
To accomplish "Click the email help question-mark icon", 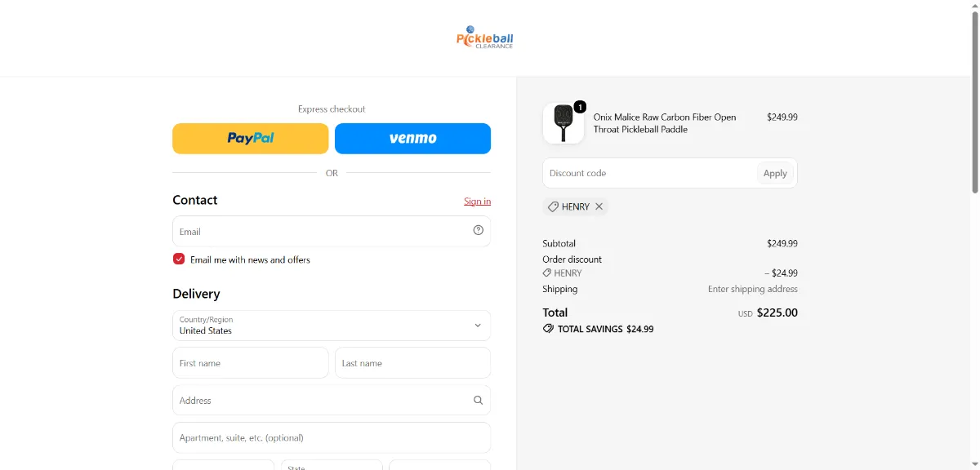I will tap(479, 230).
